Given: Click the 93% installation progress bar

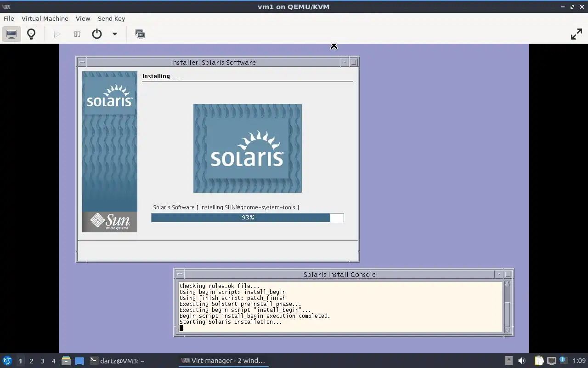Looking at the screenshot, I should (x=248, y=218).
